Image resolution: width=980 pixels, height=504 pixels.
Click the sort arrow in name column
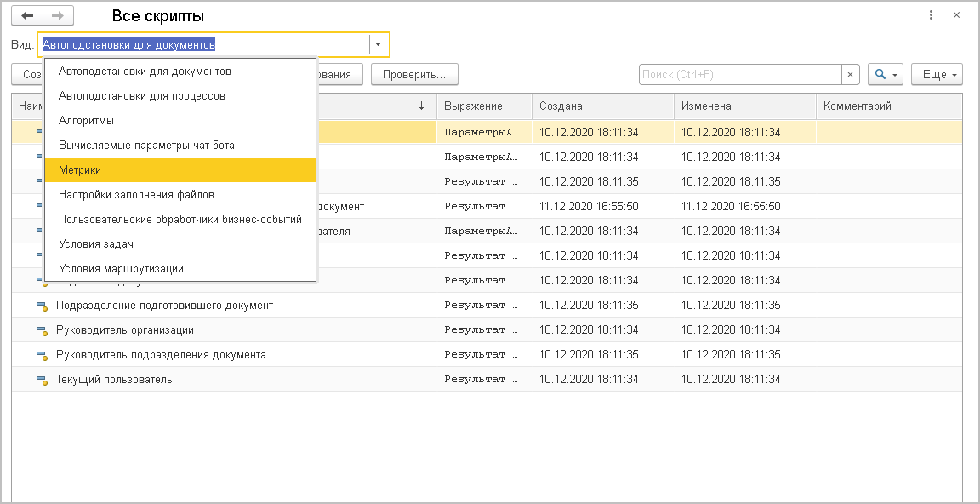pyautogui.click(x=421, y=106)
